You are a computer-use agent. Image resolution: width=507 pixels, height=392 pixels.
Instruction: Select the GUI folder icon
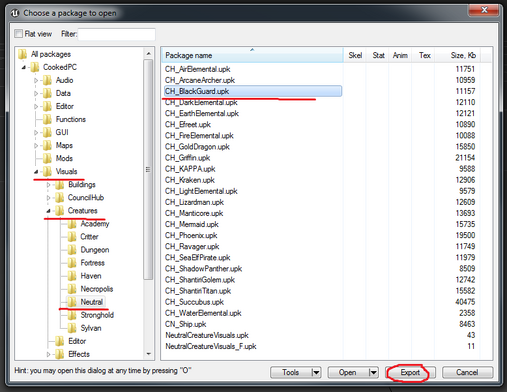click(48, 132)
